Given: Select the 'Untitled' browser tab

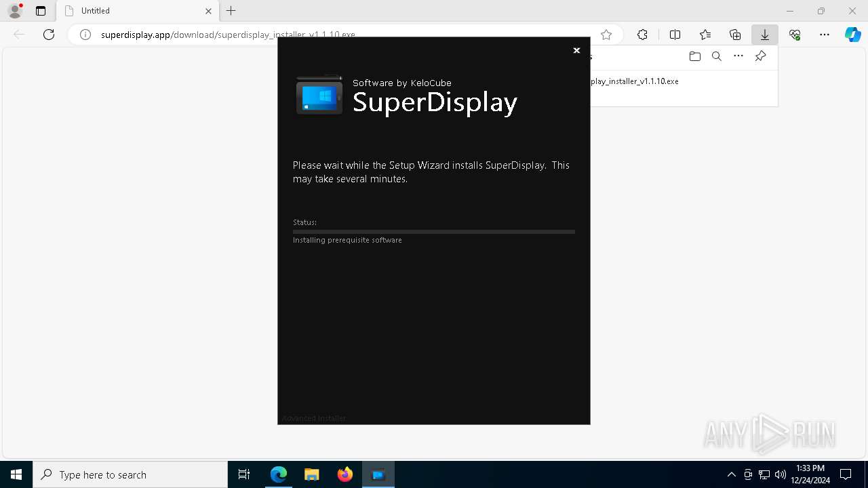Looking at the screenshot, I should [138, 11].
